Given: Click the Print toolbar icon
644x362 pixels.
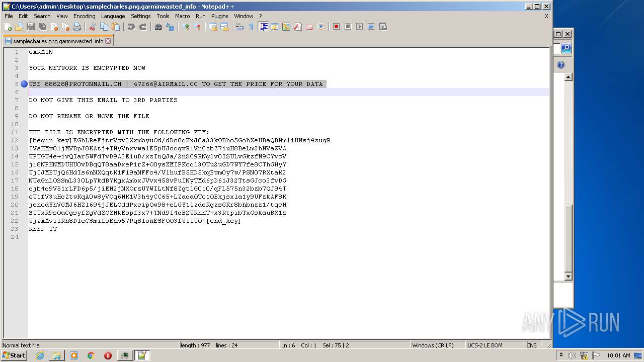Looking at the screenshot, I should pos(77,27).
